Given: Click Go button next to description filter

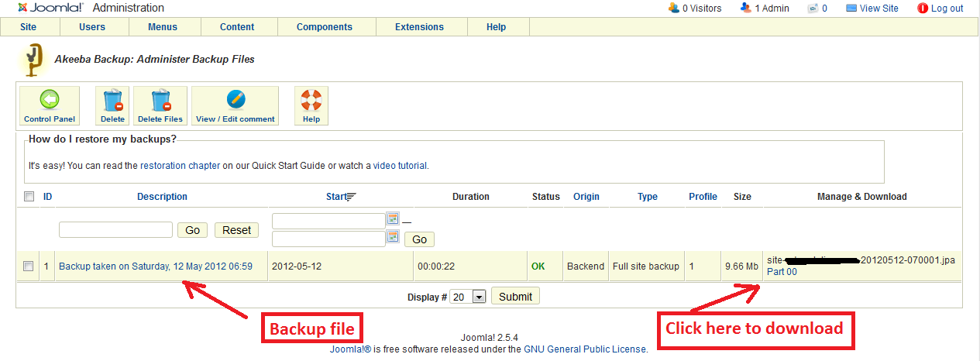Looking at the screenshot, I should (x=193, y=230).
